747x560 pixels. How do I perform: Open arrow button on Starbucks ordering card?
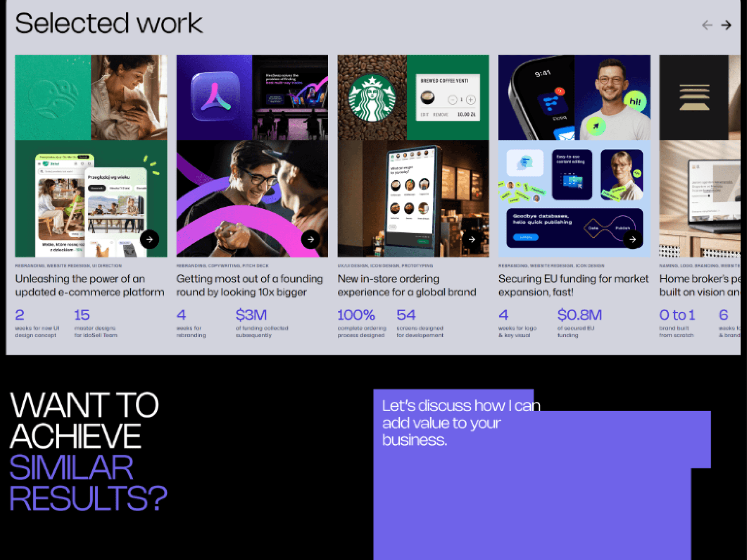pos(472,240)
